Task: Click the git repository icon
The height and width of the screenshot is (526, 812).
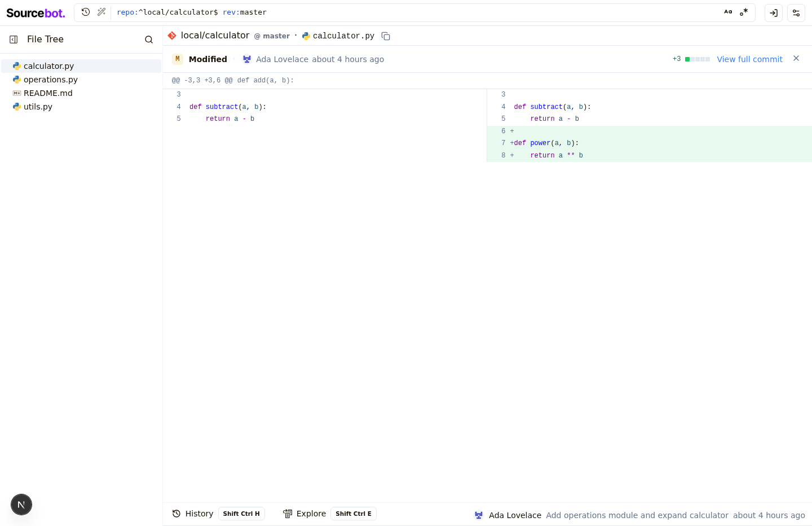Action: (x=172, y=36)
